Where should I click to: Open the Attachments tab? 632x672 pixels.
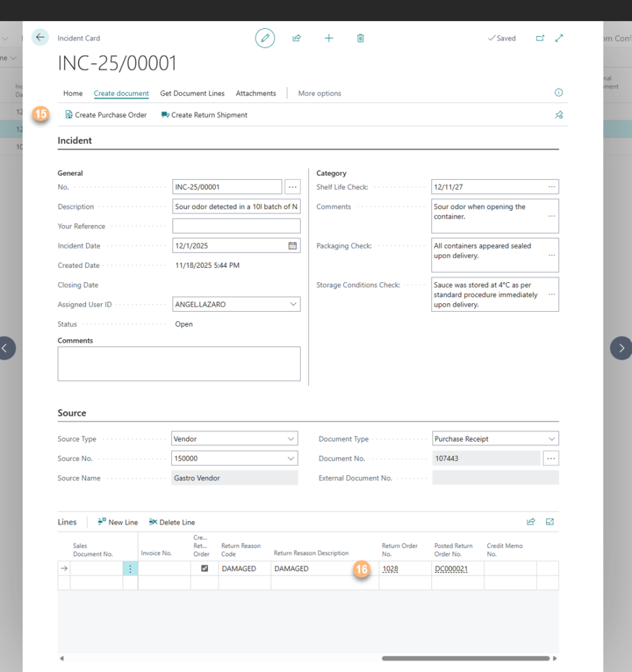pyautogui.click(x=256, y=93)
